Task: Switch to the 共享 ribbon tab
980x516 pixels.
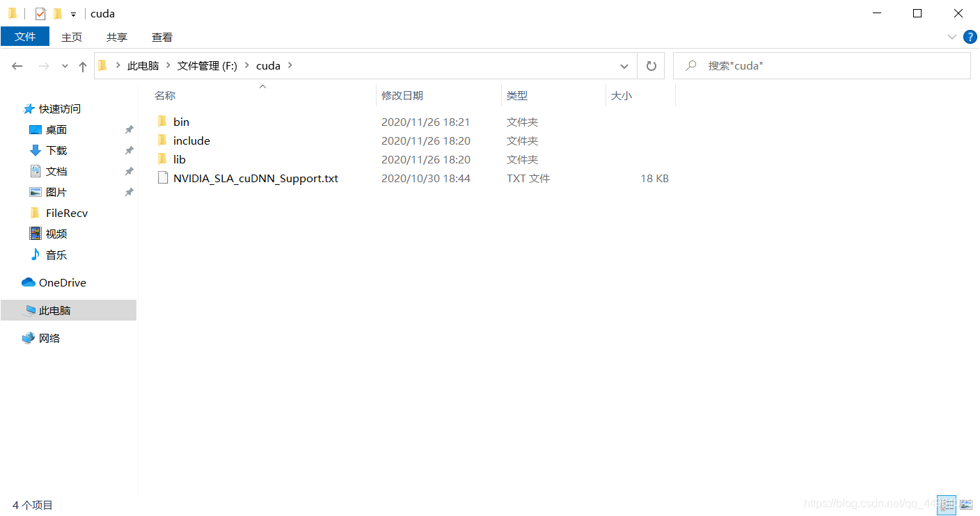Action: point(117,37)
